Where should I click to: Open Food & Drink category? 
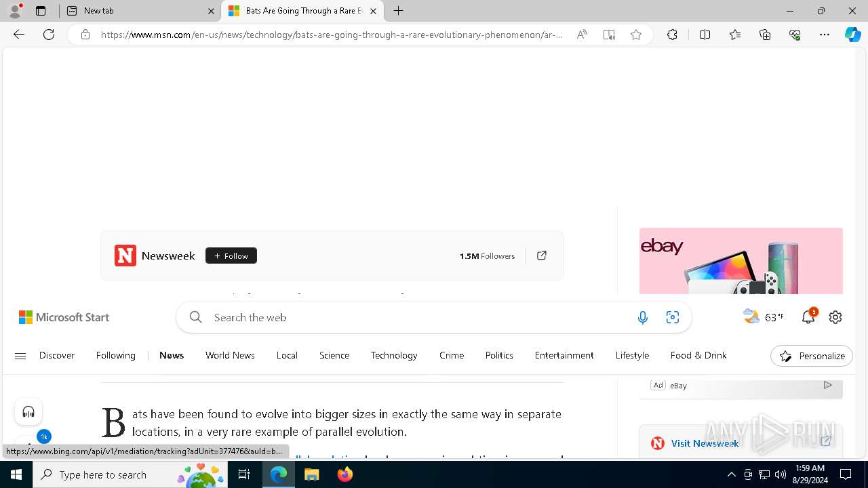(x=698, y=355)
